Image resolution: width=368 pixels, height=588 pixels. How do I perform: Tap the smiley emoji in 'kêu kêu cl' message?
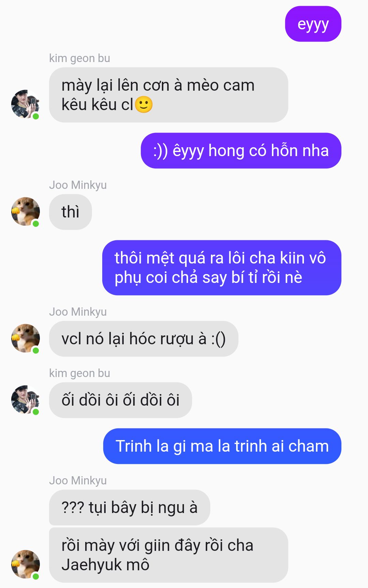point(143,105)
